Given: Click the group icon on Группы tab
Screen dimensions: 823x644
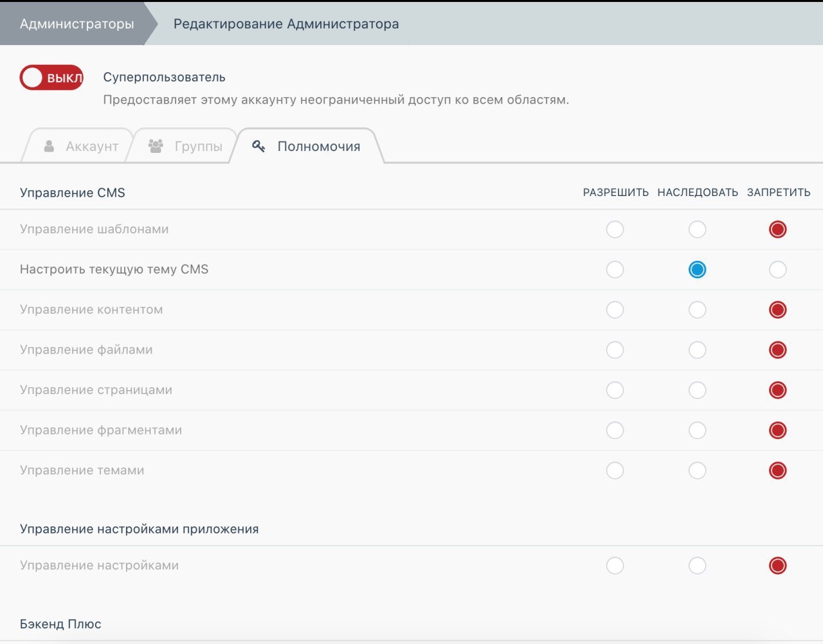Looking at the screenshot, I should click(156, 146).
